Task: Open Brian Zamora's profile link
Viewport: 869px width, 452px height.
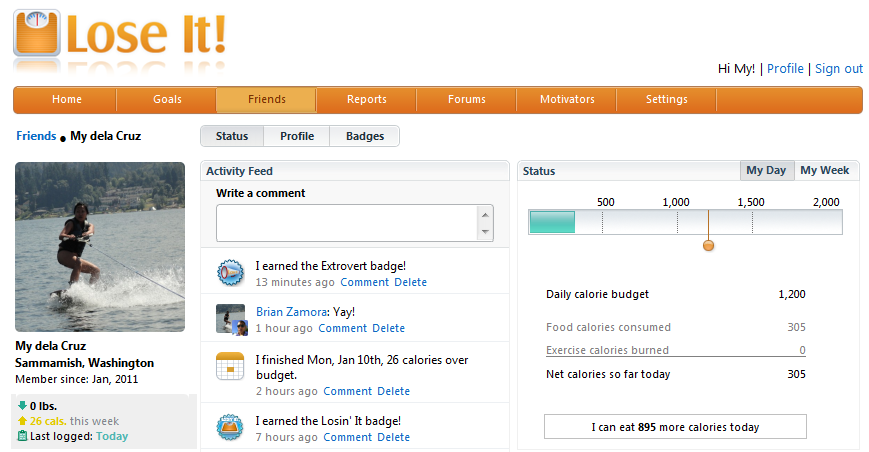Action: pos(291,312)
